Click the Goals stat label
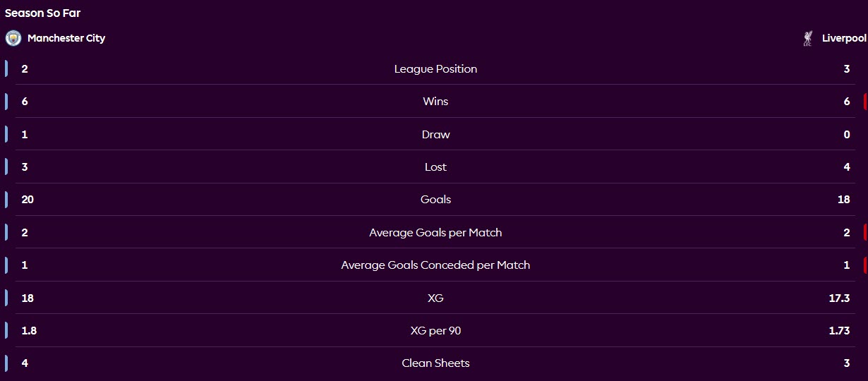Screen dimensions: 868x381 435,200
